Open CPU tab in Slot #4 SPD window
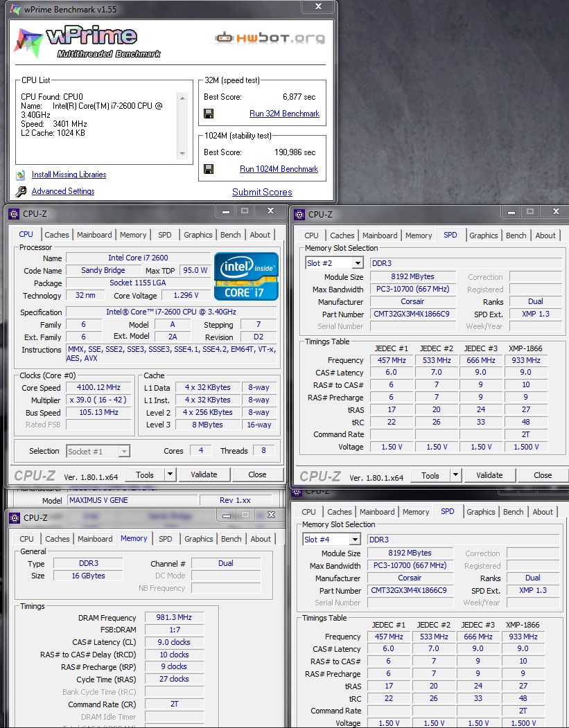Image resolution: width=569 pixels, height=728 pixels. coord(308,512)
